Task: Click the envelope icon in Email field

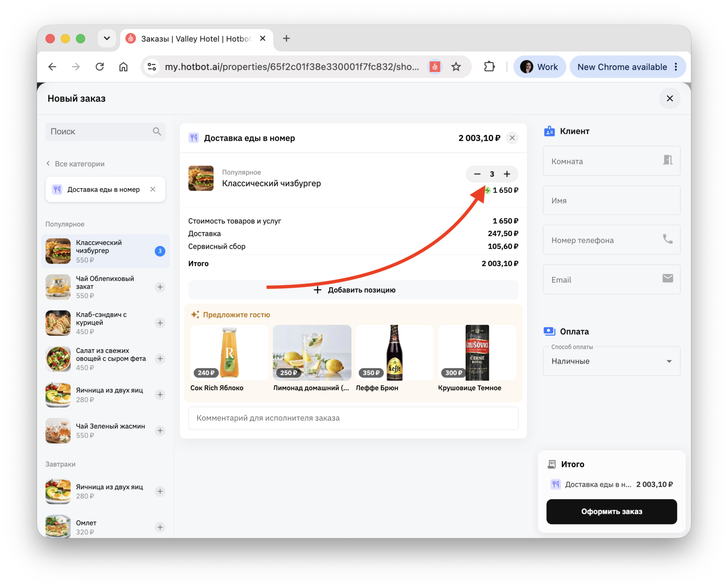Action: 668,278
